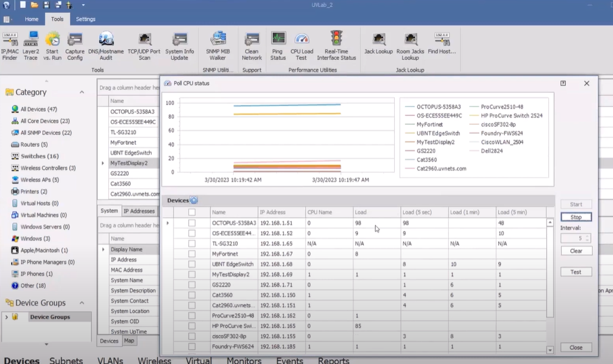613x364 pixels.
Task: Launch Layer2 Trace tool
Action: coord(30,46)
